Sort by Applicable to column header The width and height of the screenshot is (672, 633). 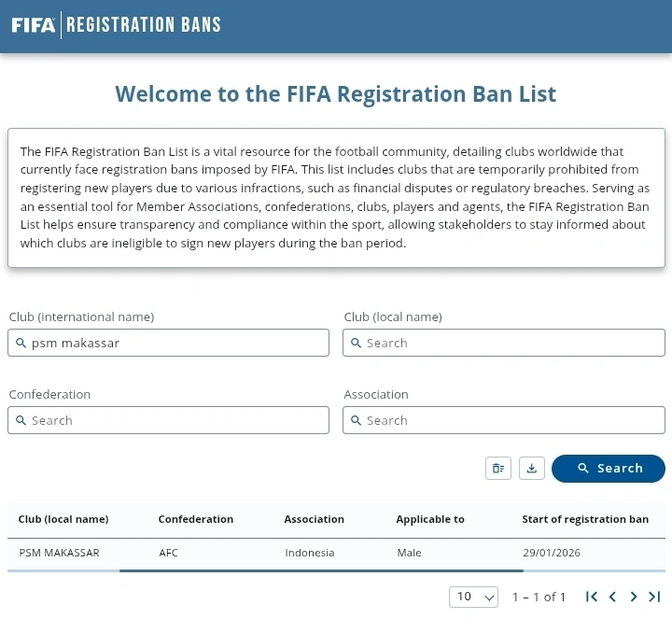tap(430, 519)
